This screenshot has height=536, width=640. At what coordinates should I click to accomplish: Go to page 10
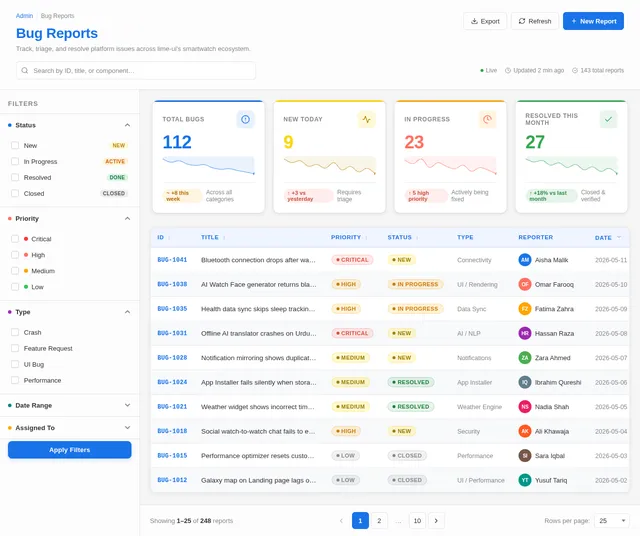coord(417,520)
